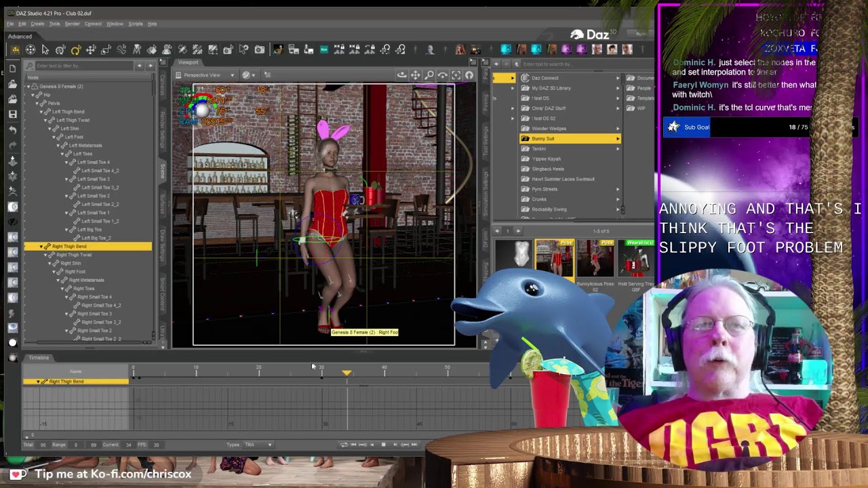The image size is (868, 488).
Task: Collapse the Left Thigh Bend node
Action: pos(41,112)
